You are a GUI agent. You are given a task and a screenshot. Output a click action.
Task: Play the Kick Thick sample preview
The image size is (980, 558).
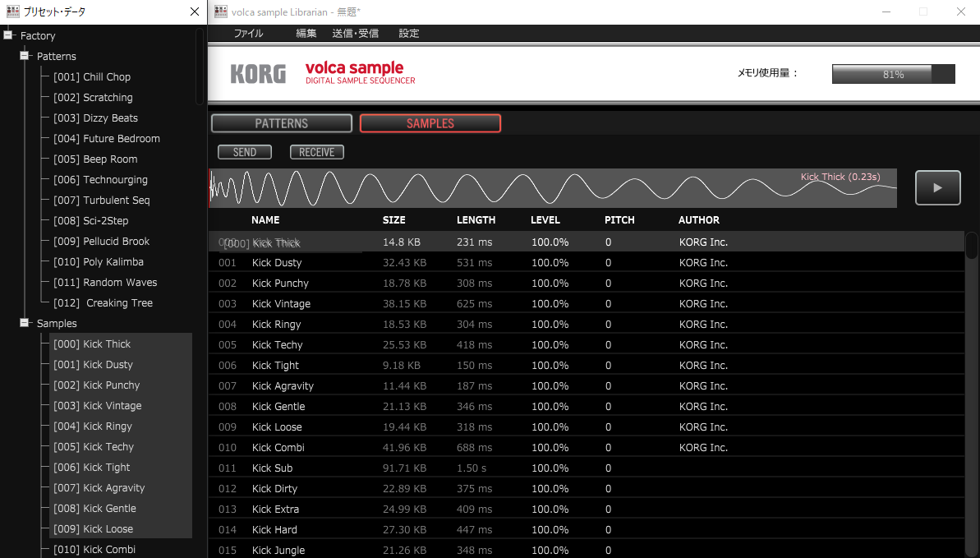pos(937,187)
